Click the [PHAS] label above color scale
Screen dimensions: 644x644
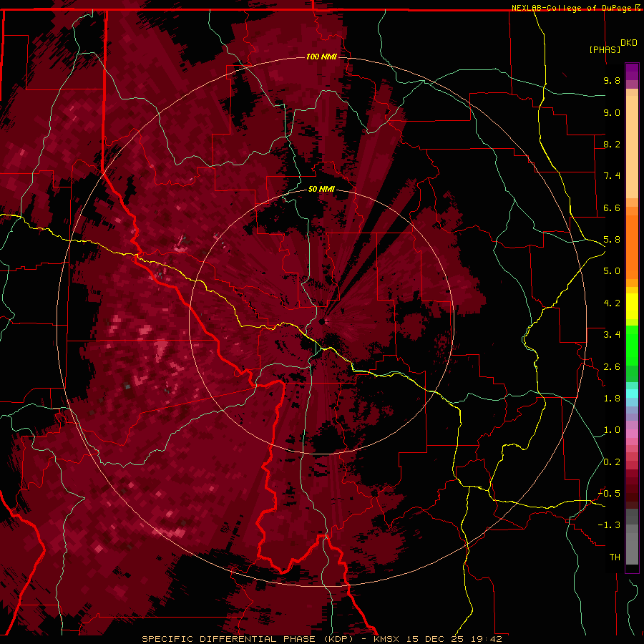pos(605,49)
